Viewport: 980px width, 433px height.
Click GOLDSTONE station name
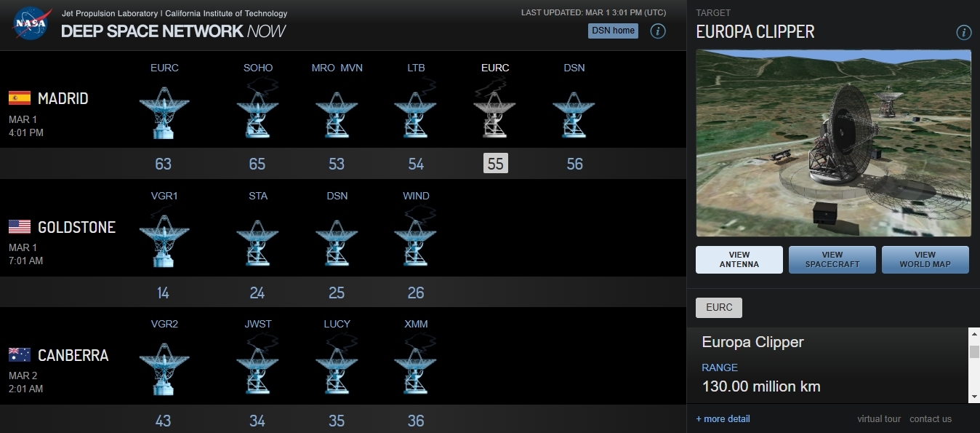76,227
